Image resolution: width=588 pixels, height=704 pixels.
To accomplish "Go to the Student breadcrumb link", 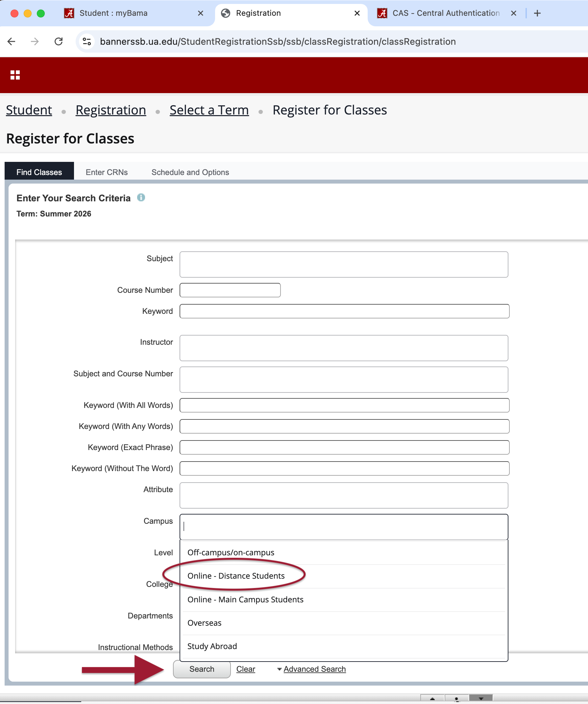I will click(29, 110).
